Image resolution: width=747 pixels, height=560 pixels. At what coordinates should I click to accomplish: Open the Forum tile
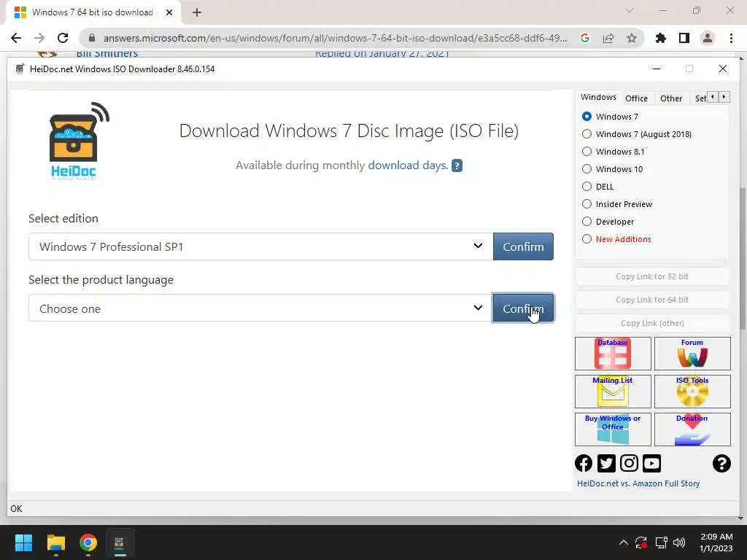pyautogui.click(x=692, y=354)
